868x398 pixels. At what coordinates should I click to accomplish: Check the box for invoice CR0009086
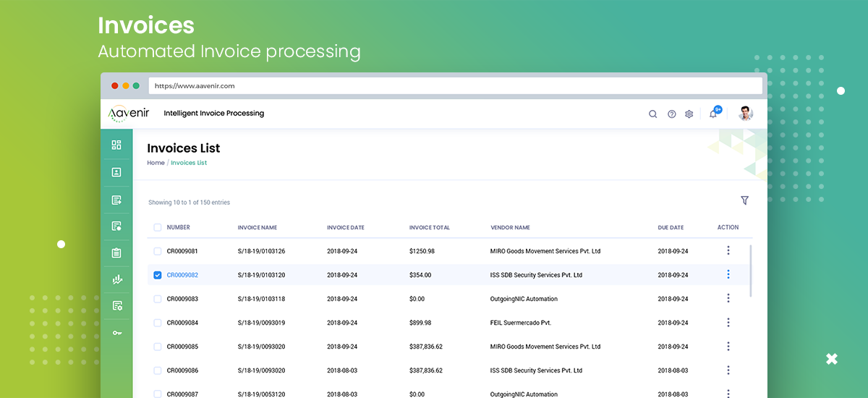[x=158, y=371]
